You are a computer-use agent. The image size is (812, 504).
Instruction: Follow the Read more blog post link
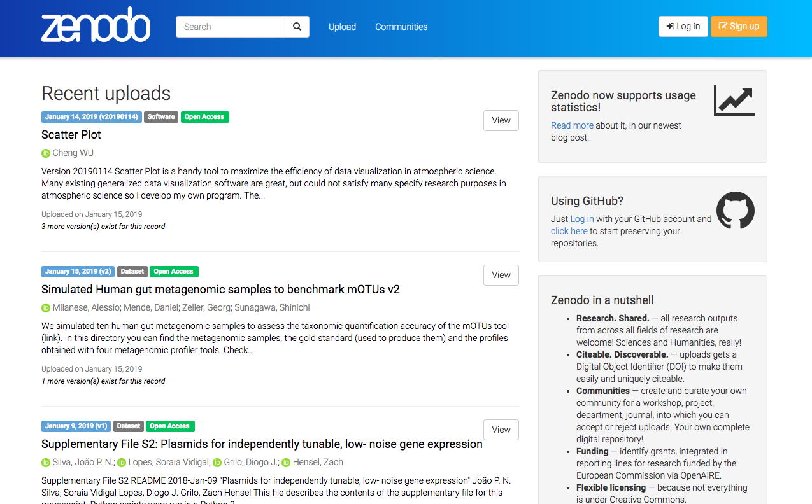coord(572,125)
